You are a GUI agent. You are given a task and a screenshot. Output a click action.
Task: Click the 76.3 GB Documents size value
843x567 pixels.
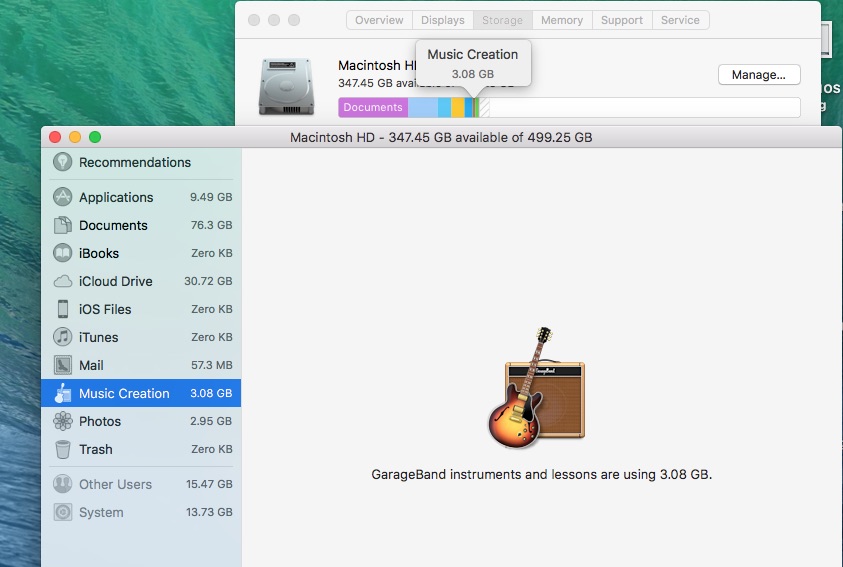tap(211, 225)
